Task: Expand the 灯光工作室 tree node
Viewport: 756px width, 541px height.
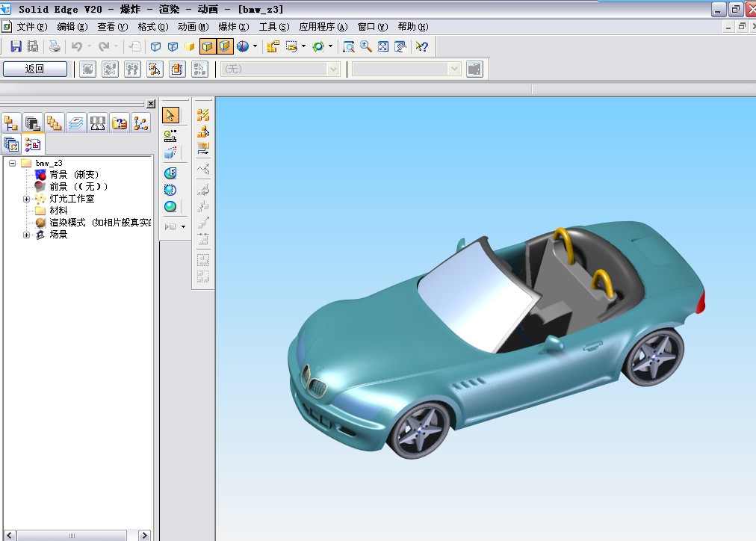Action: [x=27, y=199]
